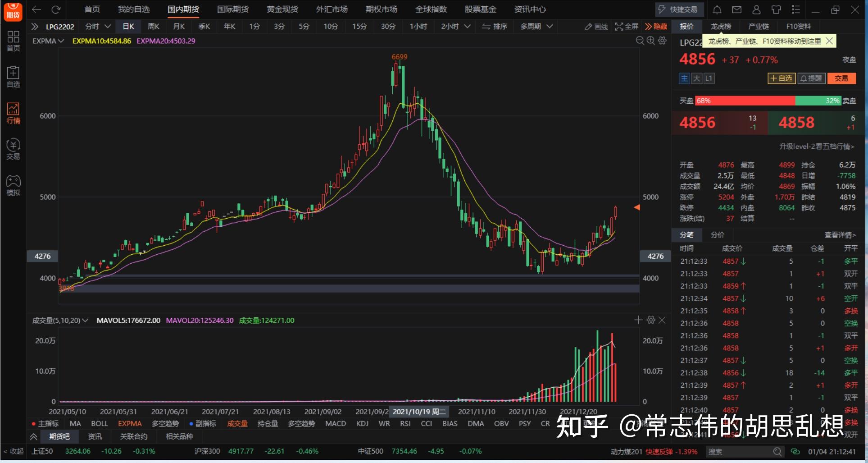Open 模拟 simulation in the left sidebar
The height and width of the screenshot is (463, 868).
(x=13, y=184)
